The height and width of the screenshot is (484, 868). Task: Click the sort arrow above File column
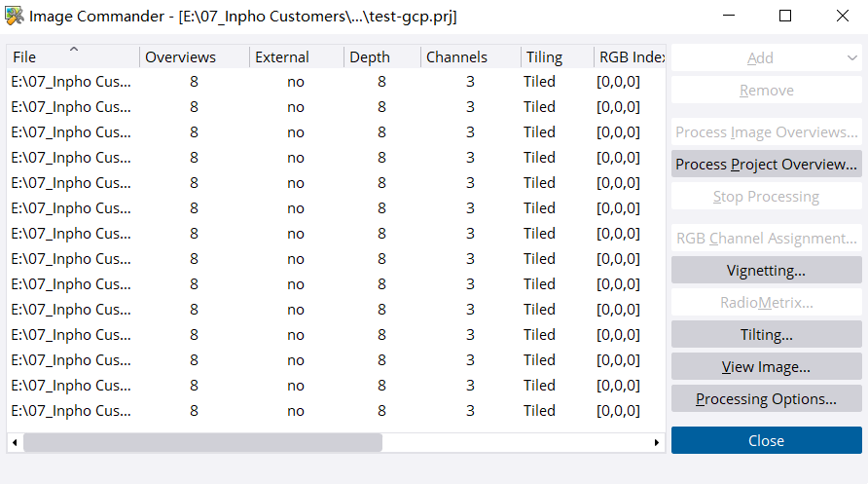[73, 49]
